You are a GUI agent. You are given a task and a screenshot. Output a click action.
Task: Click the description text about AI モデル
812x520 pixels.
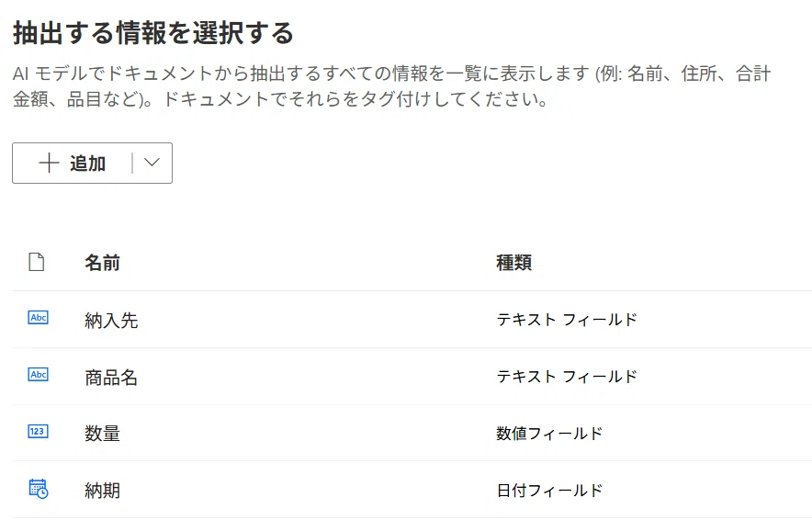click(x=392, y=86)
